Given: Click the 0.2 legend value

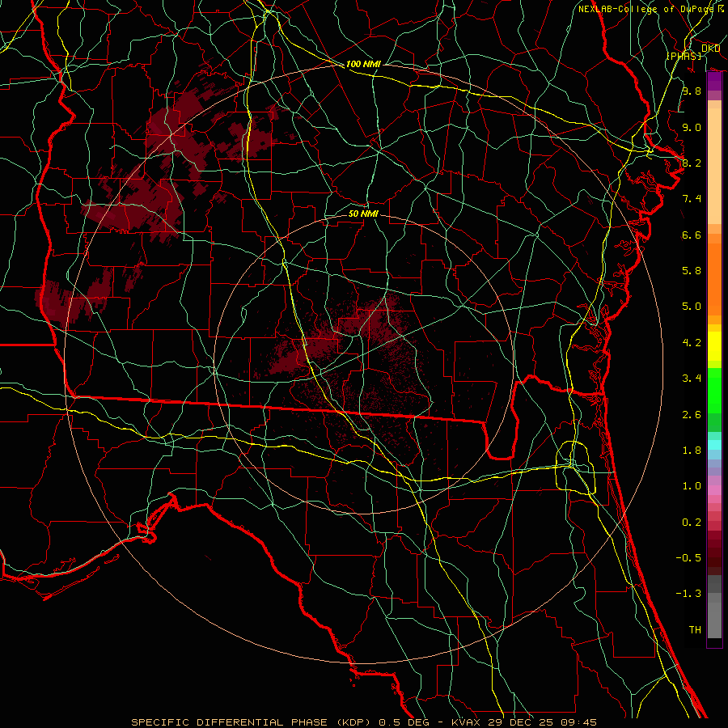Looking at the screenshot, I should click(692, 522).
